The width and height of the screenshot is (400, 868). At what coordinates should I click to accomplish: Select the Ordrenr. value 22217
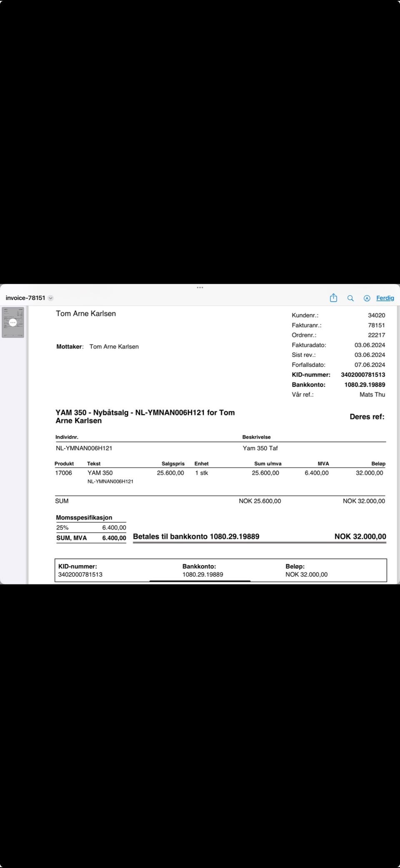point(376,335)
